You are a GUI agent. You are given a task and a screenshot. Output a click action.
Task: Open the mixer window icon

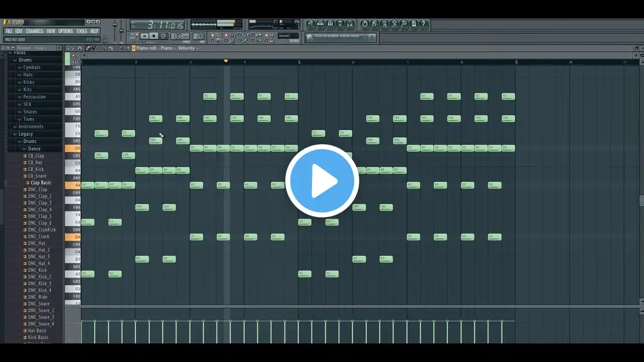350,24
